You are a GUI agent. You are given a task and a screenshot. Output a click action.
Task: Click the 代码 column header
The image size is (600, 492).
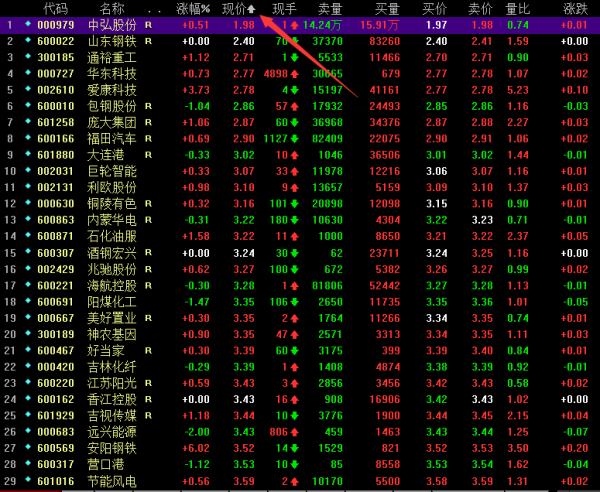pyautogui.click(x=55, y=8)
